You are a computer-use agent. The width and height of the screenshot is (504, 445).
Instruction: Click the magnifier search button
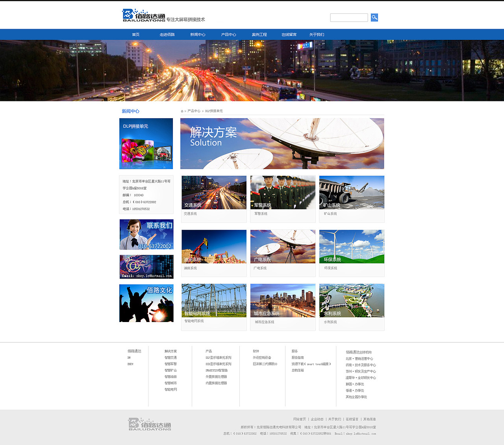click(x=374, y=17)
